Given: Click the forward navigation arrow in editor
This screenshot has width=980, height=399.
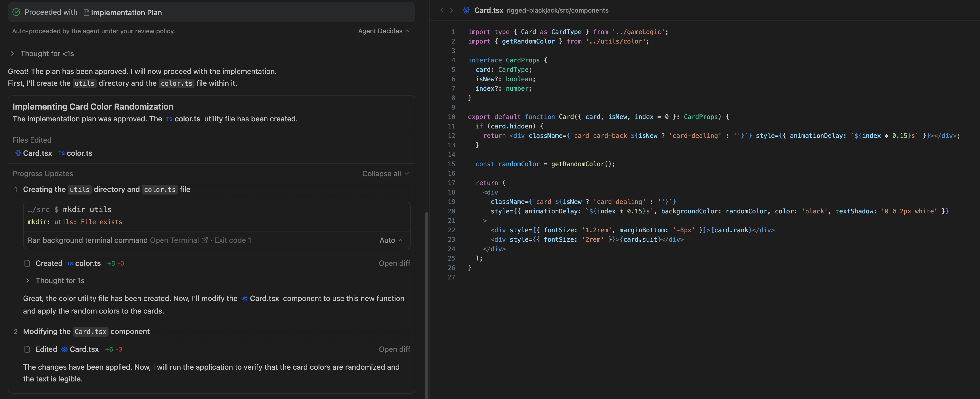Looking at the screenshot, I should (451, 10).
